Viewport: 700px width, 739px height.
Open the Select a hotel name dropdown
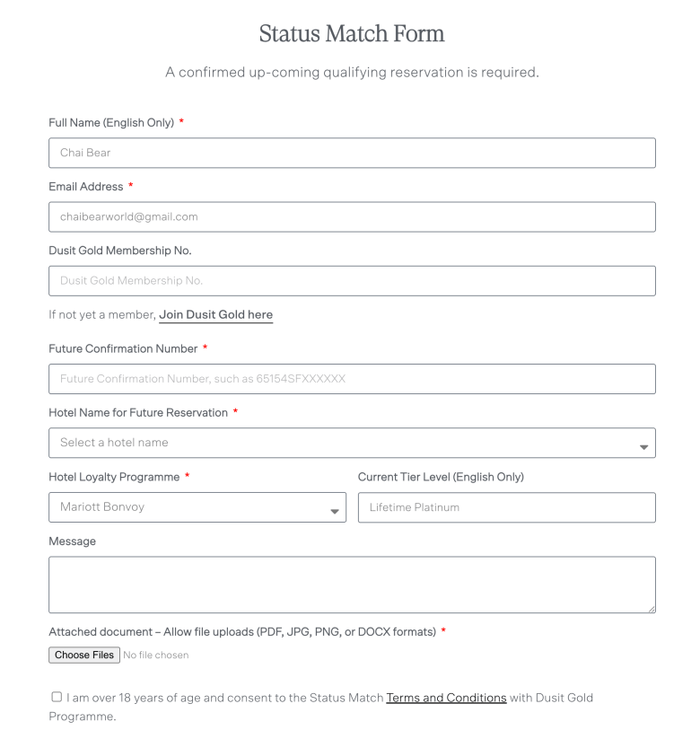click(x=352, y=443)
